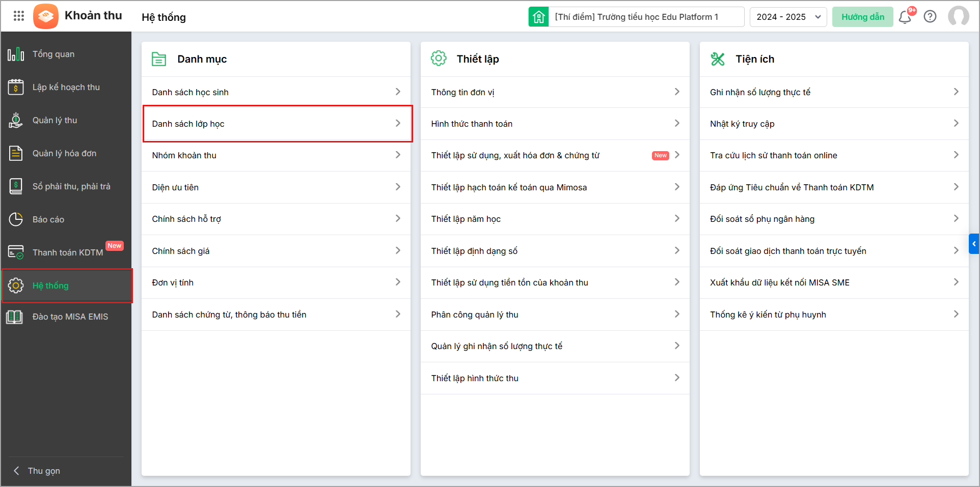Expand Ghi nhận số lượng thực tế chevron

pyautogui.click(x=956, y=92)
